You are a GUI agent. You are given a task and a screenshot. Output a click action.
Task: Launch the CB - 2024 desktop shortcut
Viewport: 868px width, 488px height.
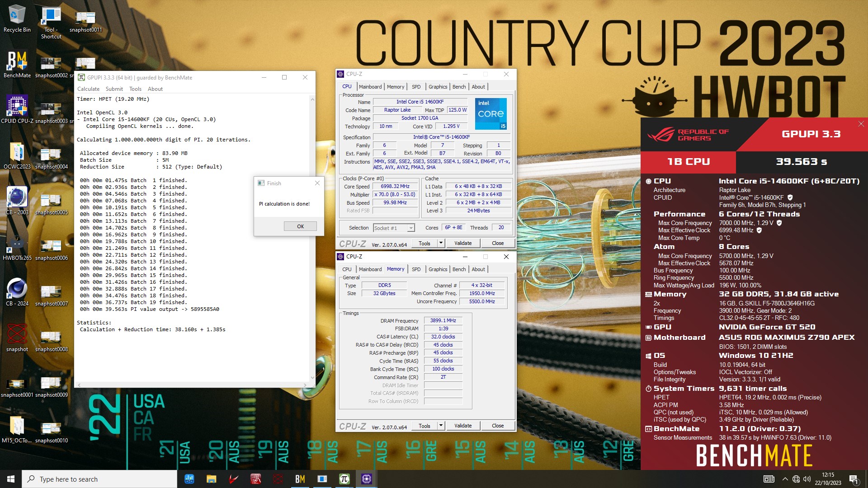tap(17, 292)
